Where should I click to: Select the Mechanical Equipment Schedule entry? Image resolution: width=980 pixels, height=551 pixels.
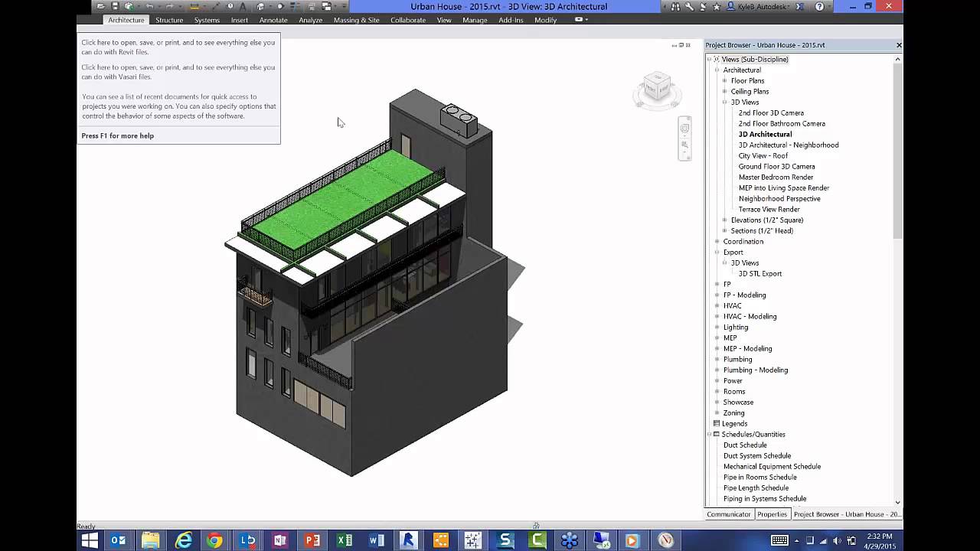(x=772, y=466)
